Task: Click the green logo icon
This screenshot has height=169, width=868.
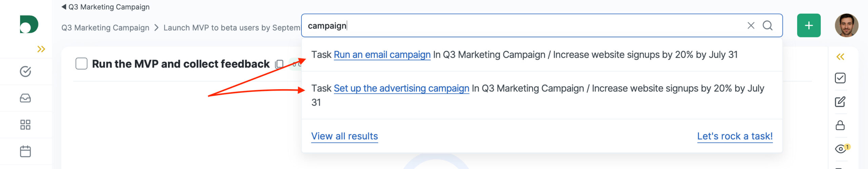Action: click(x=29, y=24)
